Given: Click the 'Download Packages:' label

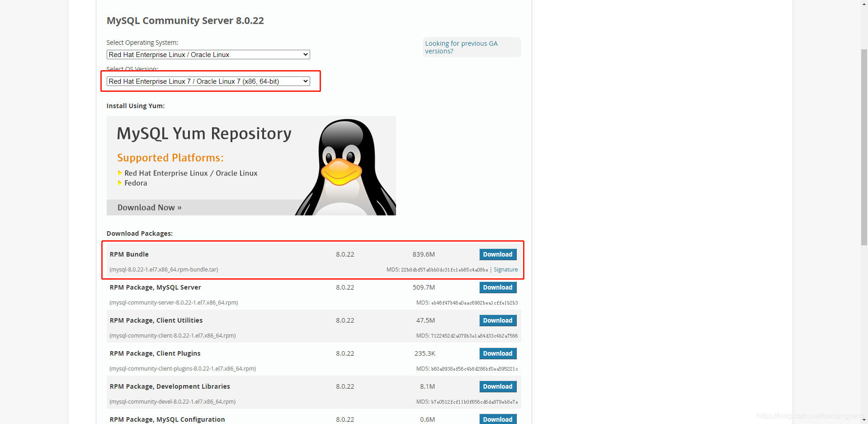Looking at the screenshot, I should (x=140, y=233).
